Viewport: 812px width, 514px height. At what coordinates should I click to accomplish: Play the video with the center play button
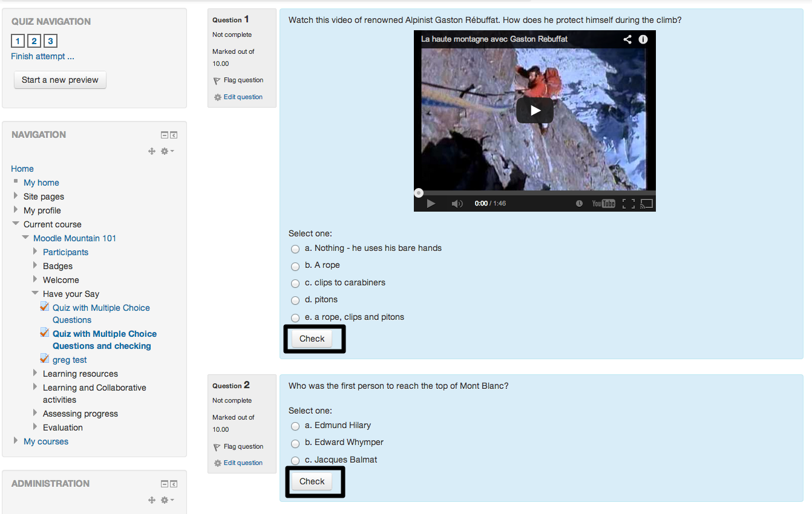[535, 110]
